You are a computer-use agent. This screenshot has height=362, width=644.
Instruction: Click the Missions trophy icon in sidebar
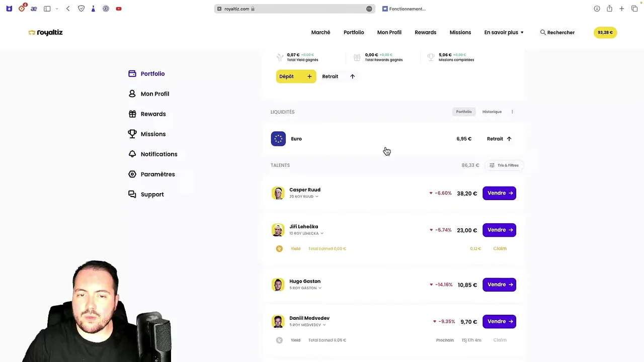[132, 134]
